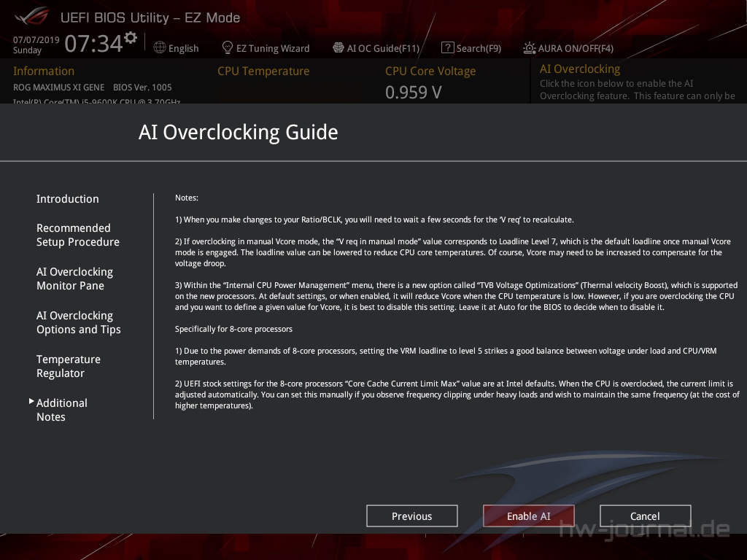Open AI Overclocking Monitor Pane section
This screenshot has width=747, height=560.
[75, 279]
